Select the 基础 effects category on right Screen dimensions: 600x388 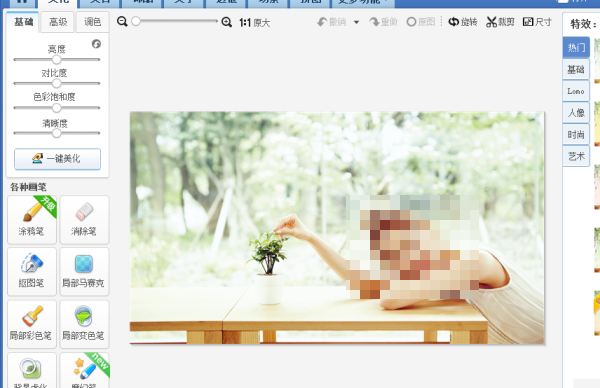(x=576, y=69)
